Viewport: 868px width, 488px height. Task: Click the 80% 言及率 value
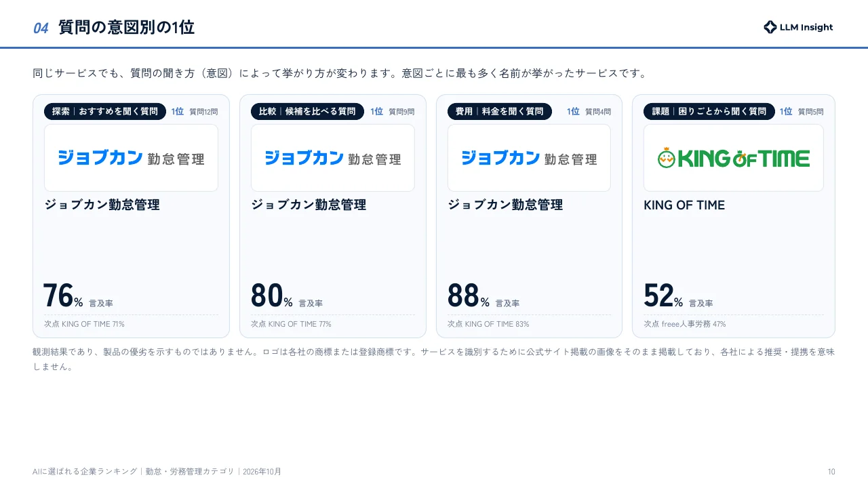(x=287, y=296)
